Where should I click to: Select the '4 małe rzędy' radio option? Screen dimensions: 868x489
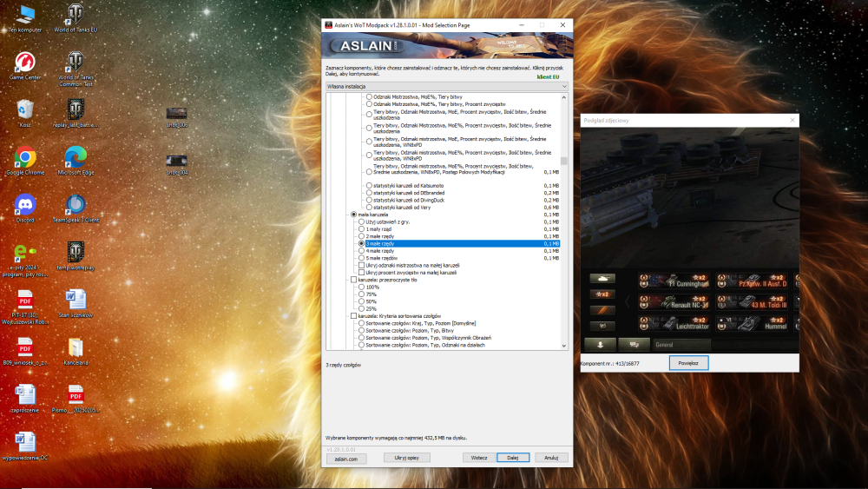pos(361,251)
